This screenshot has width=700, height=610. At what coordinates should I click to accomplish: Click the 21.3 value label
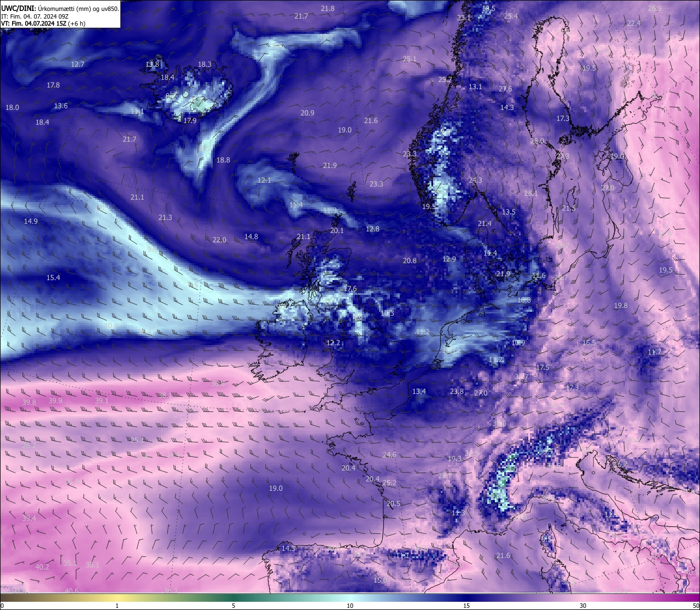(165, 217)
